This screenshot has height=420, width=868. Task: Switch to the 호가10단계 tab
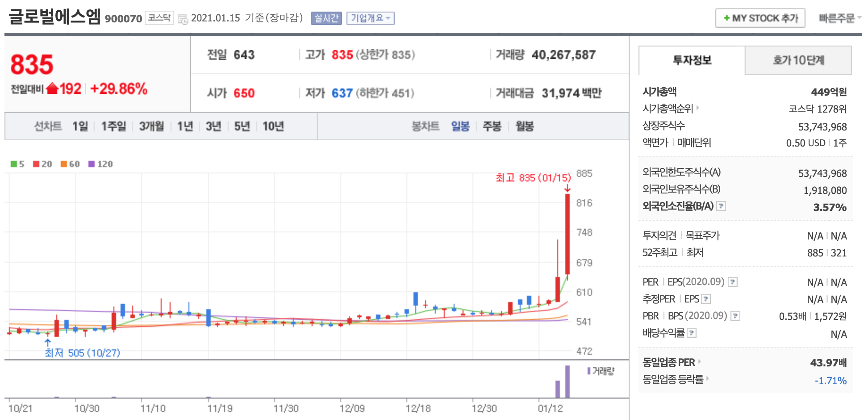tap(798, 60)
